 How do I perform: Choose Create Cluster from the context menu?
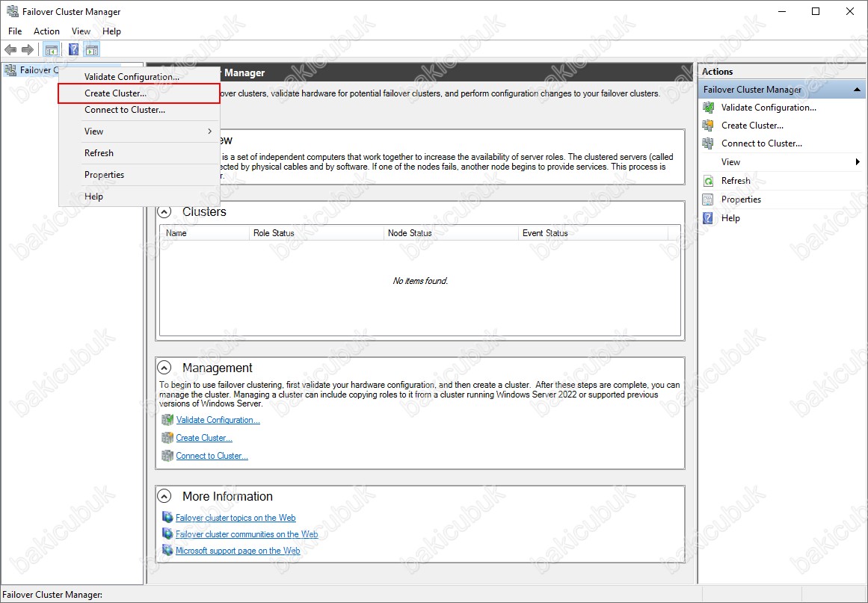click(x=139, y=93)
